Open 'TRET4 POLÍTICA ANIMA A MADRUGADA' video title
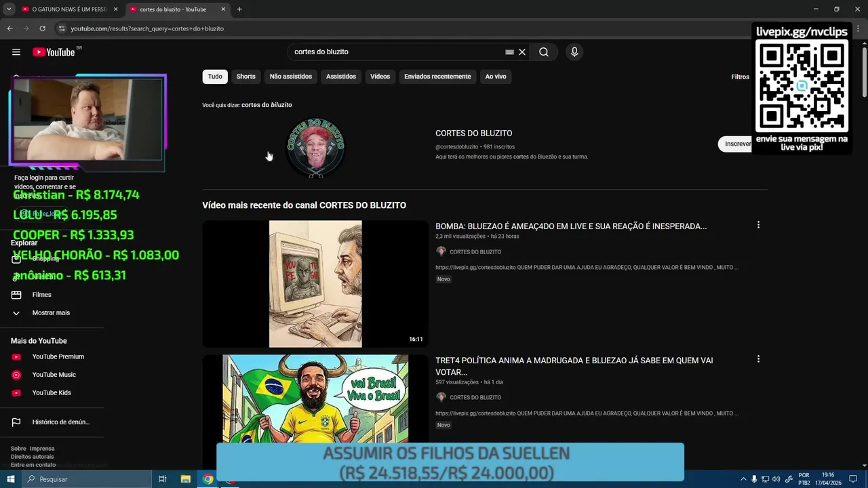Viewport: 868px width, 488px height. [574, 366]
